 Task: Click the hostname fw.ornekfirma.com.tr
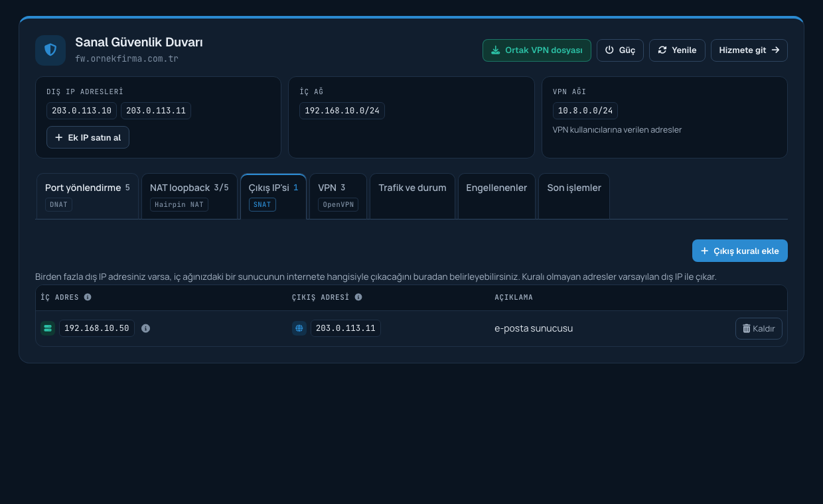point(127,58)
